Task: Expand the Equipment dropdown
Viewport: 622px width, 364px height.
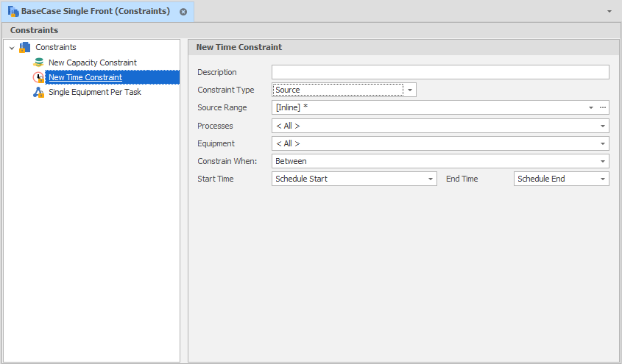Action: [x=603, y=143]
